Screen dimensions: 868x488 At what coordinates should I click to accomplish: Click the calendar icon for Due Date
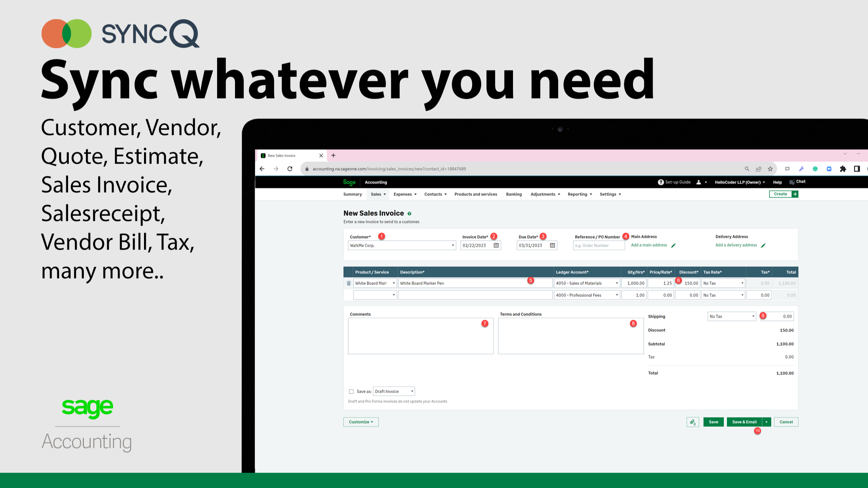click(x=553, y=245)
